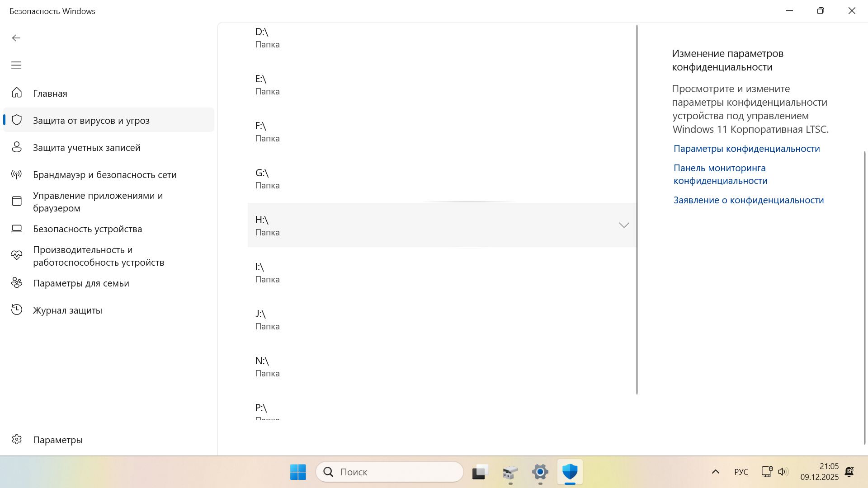Click the Параметры gear icon in sidebar
Viewport: 868px width, 488px height.
click(x=17, y=440)
